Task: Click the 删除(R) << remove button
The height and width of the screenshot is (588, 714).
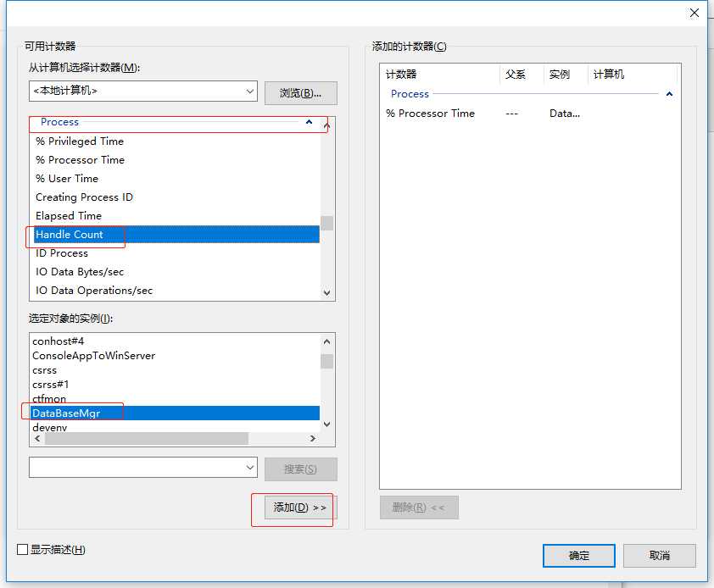Action: point(419,508)
